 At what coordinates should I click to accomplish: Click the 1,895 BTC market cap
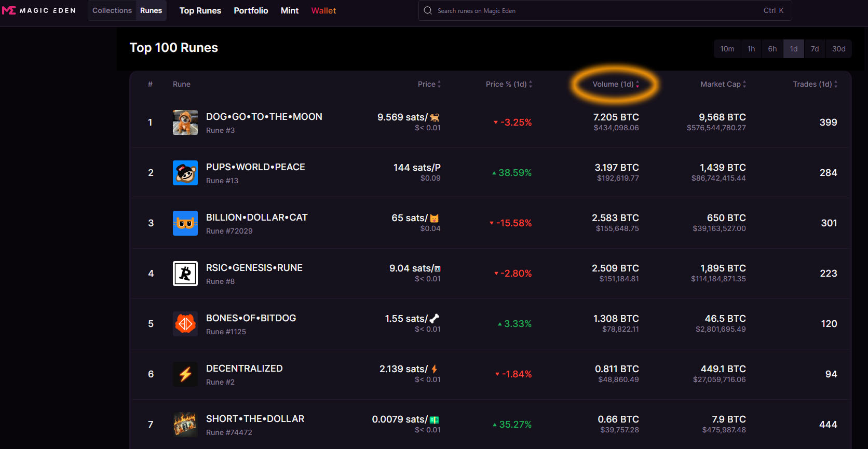[723, 268]
